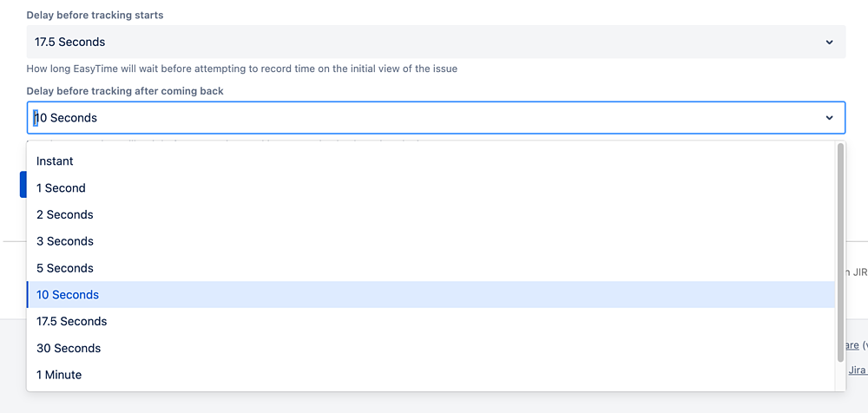Click the partially hidden blue button
This screenshot has height=413, width=868.
coord(23,184)
